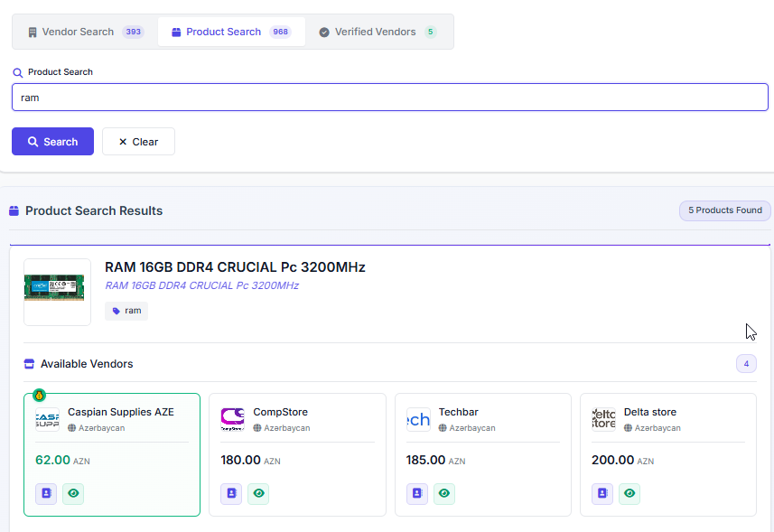774x532 pixels.
Task: Open the Verified Vendors tab
Action: [378, 33]
